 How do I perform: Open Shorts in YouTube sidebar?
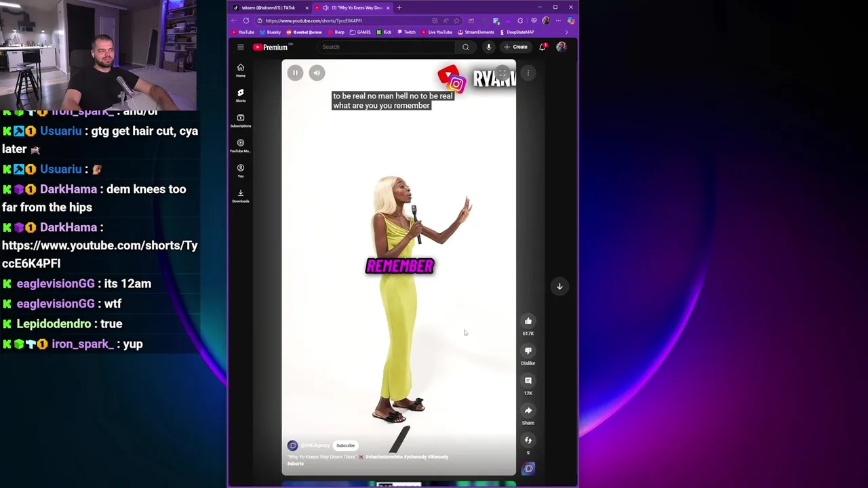click(241, 95)
